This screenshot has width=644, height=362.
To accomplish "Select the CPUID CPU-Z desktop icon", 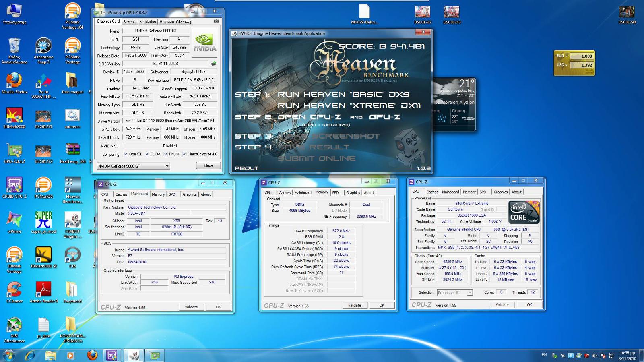I will (x=14, y=188).
